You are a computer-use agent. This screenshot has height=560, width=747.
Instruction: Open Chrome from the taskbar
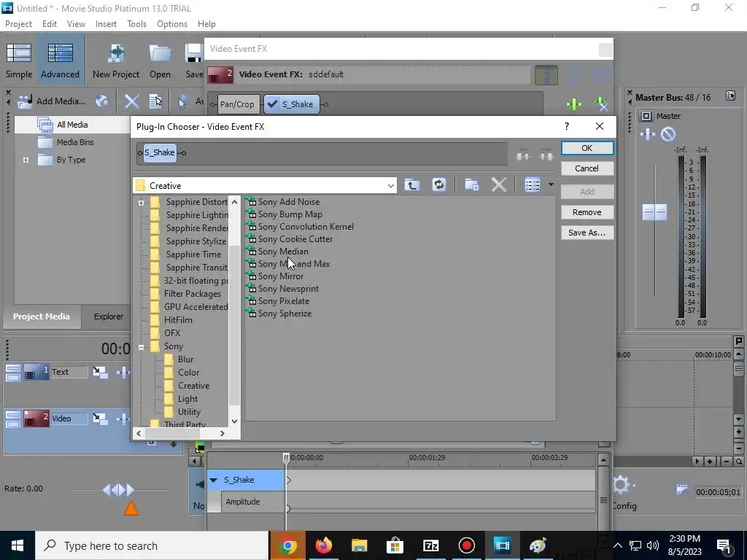point(288,545)
